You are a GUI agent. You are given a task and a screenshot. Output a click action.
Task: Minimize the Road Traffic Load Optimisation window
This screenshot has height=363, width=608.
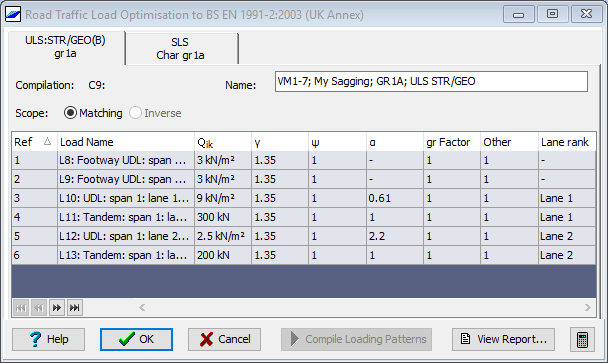(x=518, y=14)
